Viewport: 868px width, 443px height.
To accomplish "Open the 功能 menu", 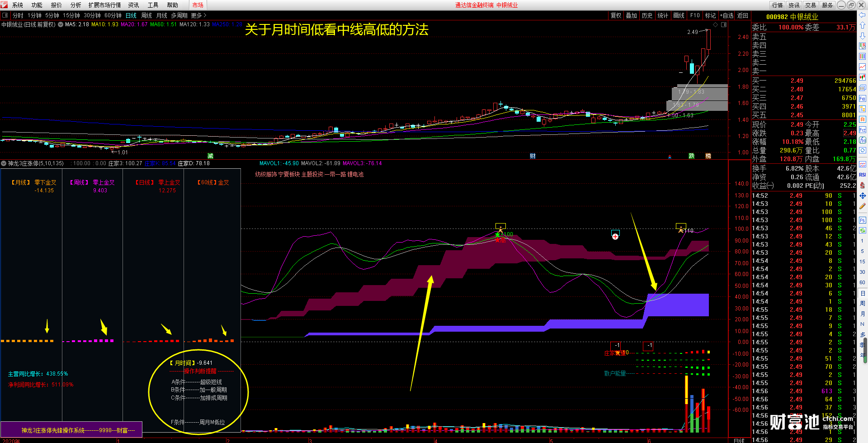I will point(37,5).
